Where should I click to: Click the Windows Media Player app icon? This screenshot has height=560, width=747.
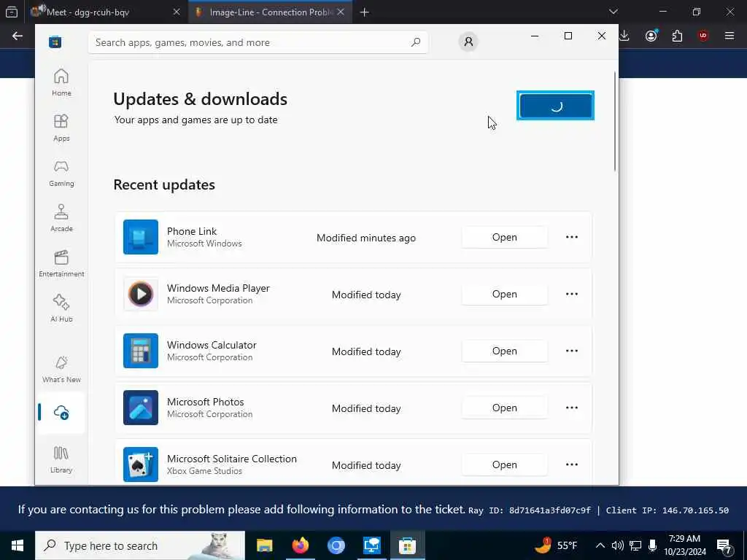pos(141,294)
